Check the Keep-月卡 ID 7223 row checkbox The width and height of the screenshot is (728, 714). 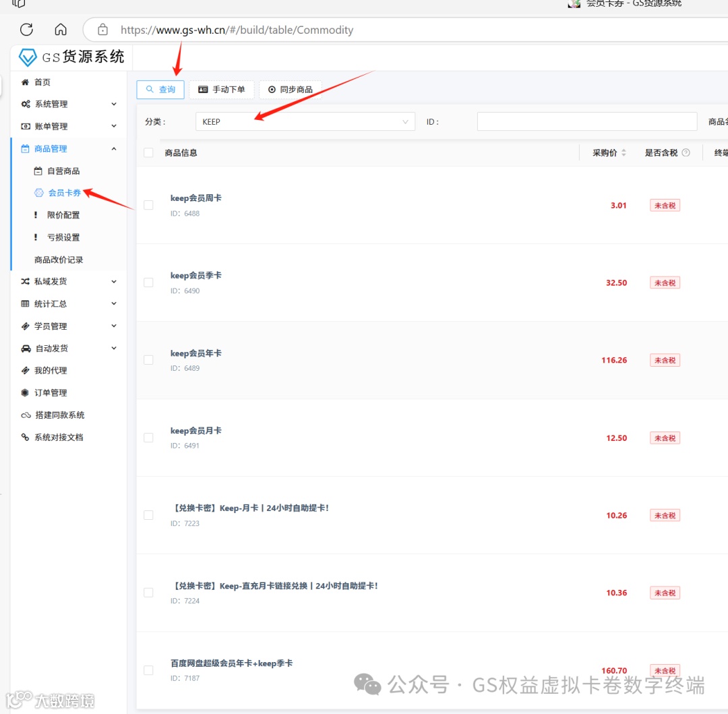coord(148,515)
